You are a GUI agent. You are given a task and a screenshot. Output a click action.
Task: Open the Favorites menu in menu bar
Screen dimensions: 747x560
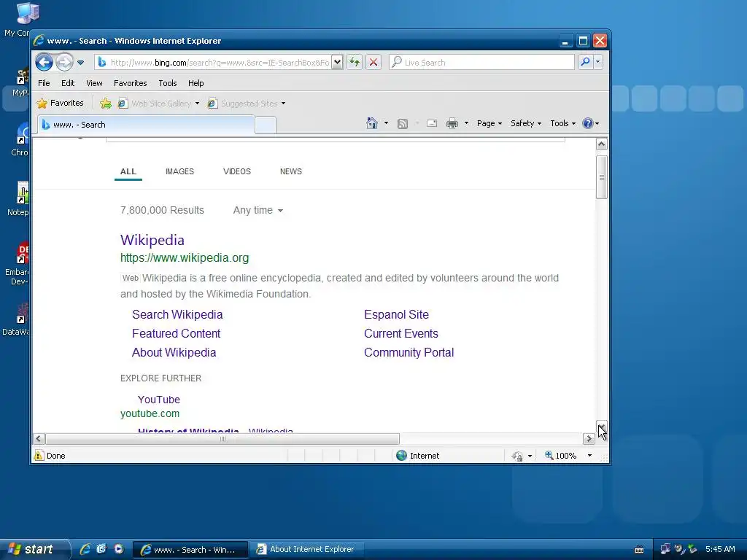(130, 83)
